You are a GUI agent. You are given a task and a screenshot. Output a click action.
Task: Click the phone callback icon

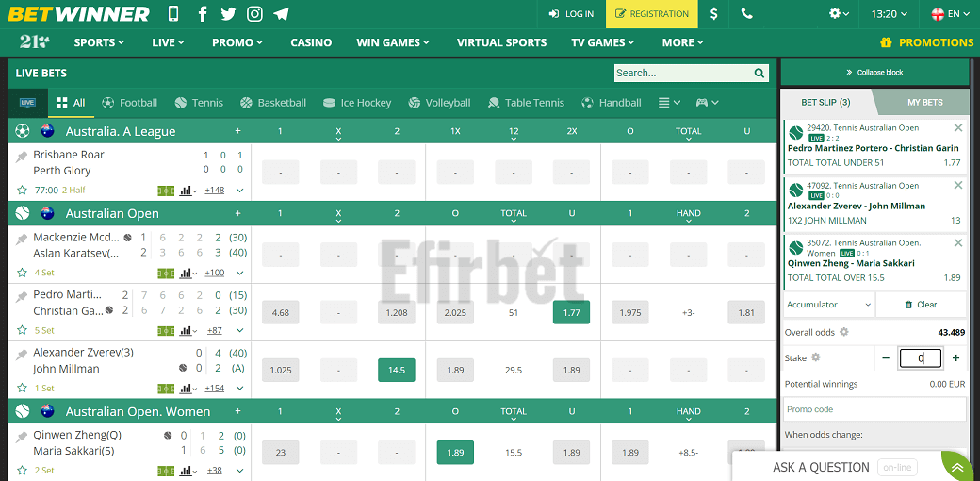746,14
